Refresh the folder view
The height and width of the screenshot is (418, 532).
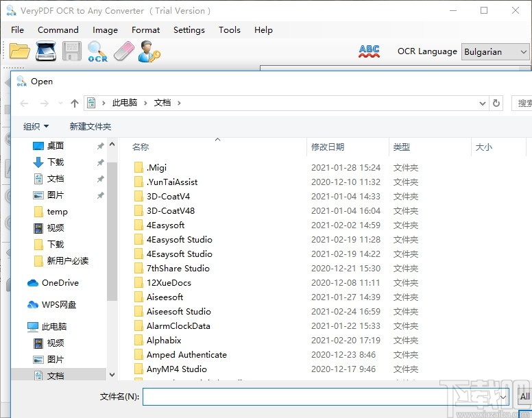pos(496,103)
